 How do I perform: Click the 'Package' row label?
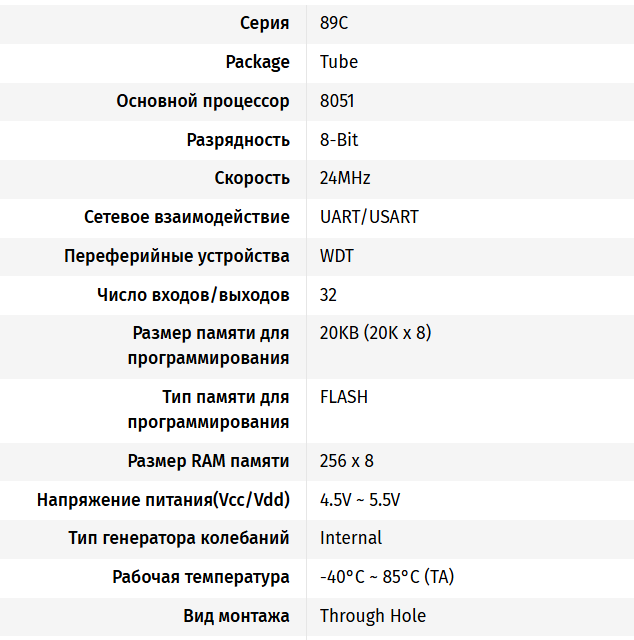coord(258,62)
